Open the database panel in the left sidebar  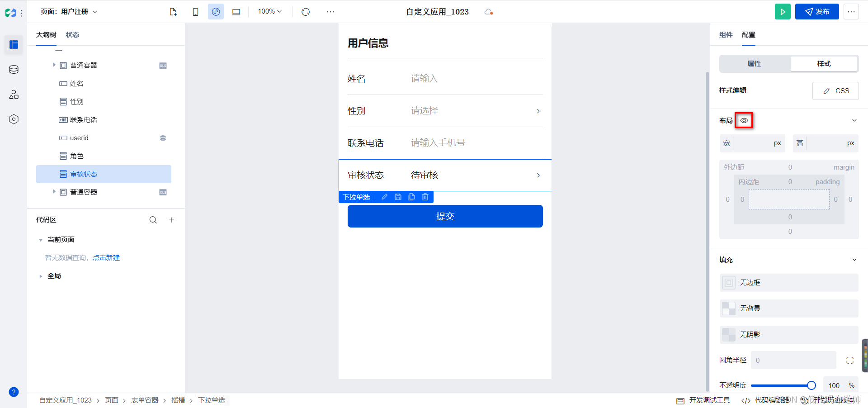coord(13,69)
